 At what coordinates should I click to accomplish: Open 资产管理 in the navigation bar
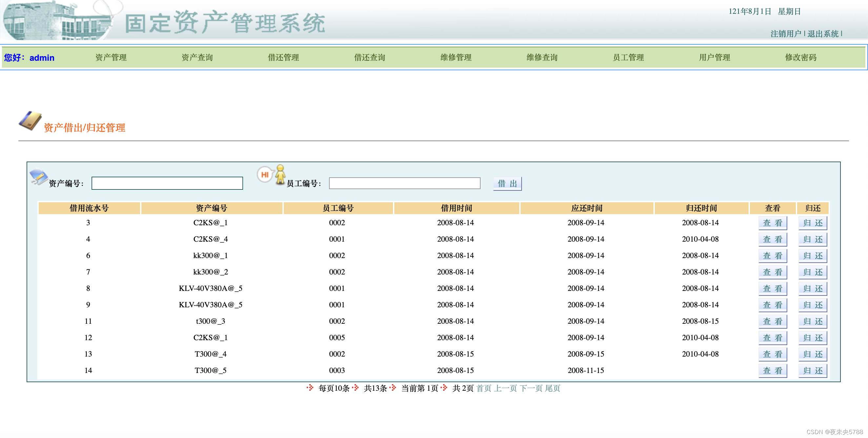[111, 58]
